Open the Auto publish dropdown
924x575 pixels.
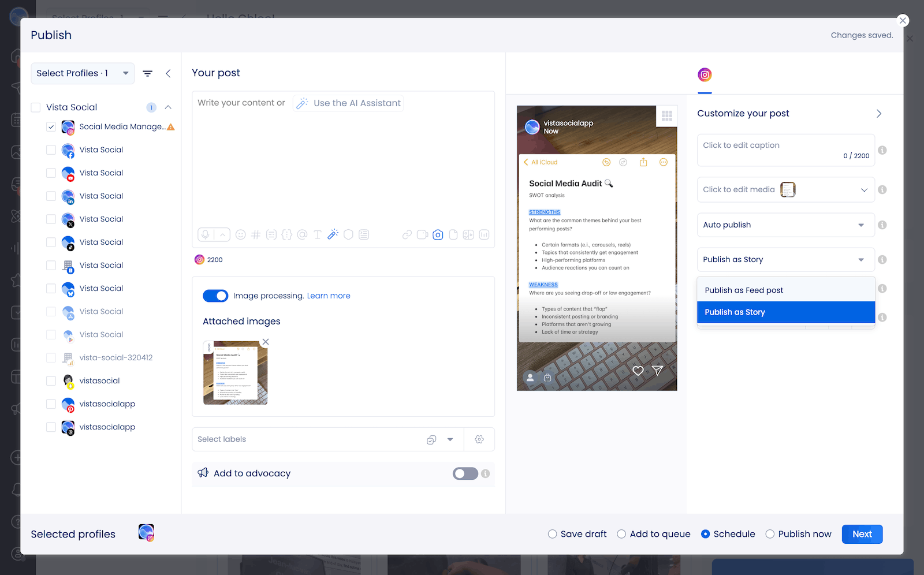tap(786, 225)
